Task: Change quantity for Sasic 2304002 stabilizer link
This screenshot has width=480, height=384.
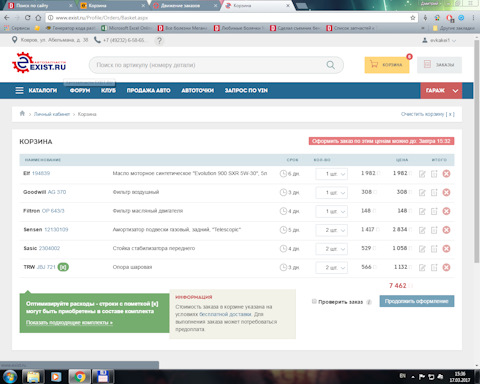Action: 332,249
